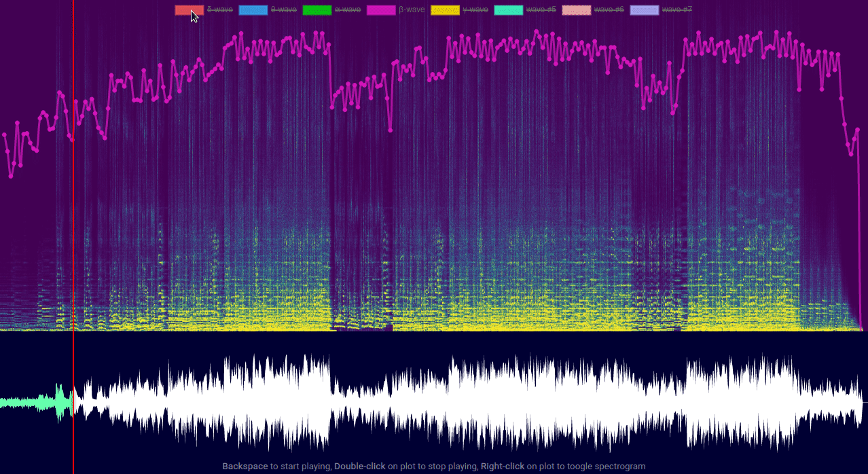Hide the β-wave series via its label

411,10
